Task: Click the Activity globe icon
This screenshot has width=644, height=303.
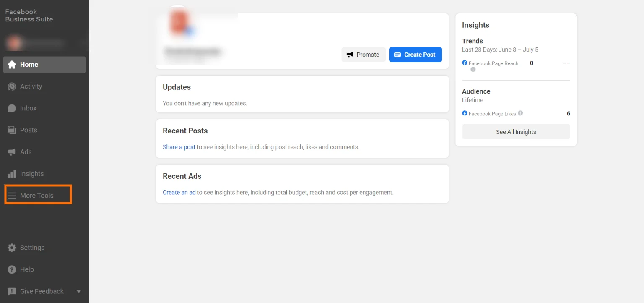Action: pos(12,86)
